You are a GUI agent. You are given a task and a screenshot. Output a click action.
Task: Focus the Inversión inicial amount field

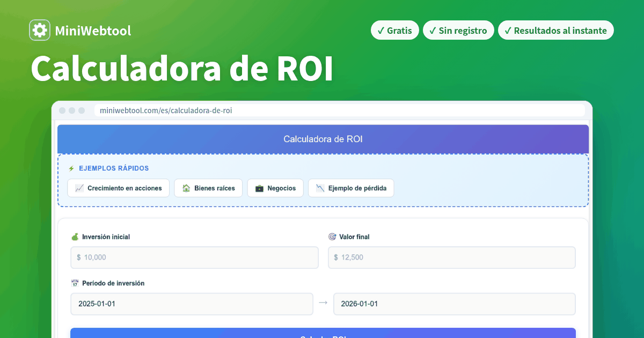[194, 258]
